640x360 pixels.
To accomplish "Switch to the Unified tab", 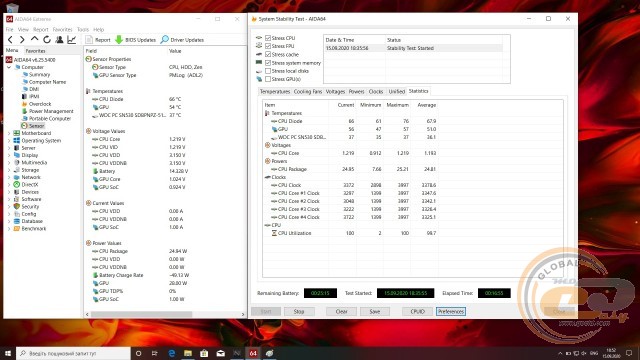I will click(x=396, y=91).
